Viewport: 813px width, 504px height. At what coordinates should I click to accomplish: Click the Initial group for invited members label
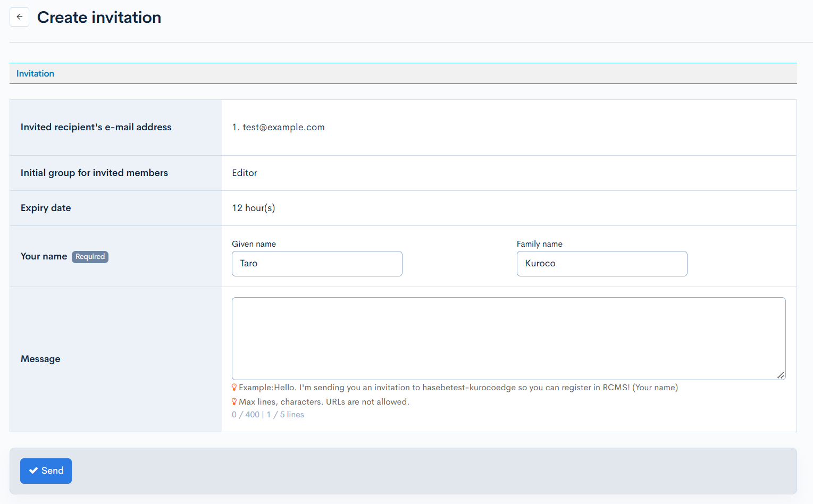[94, 173]
